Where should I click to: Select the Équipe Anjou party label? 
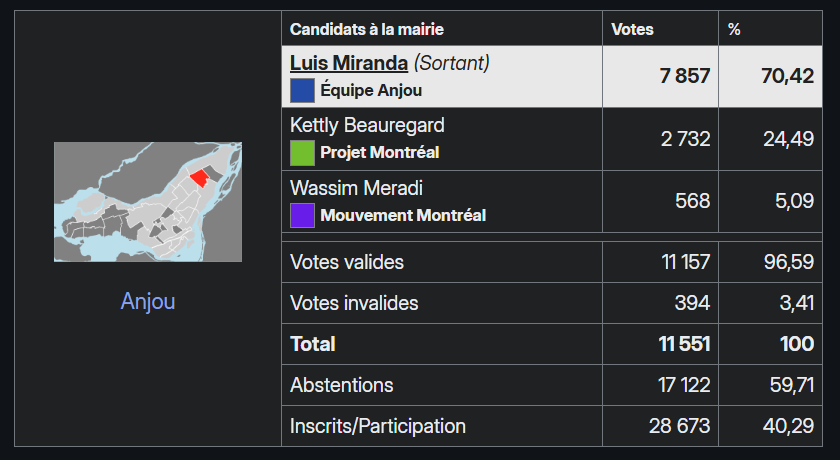click(371, 91)
